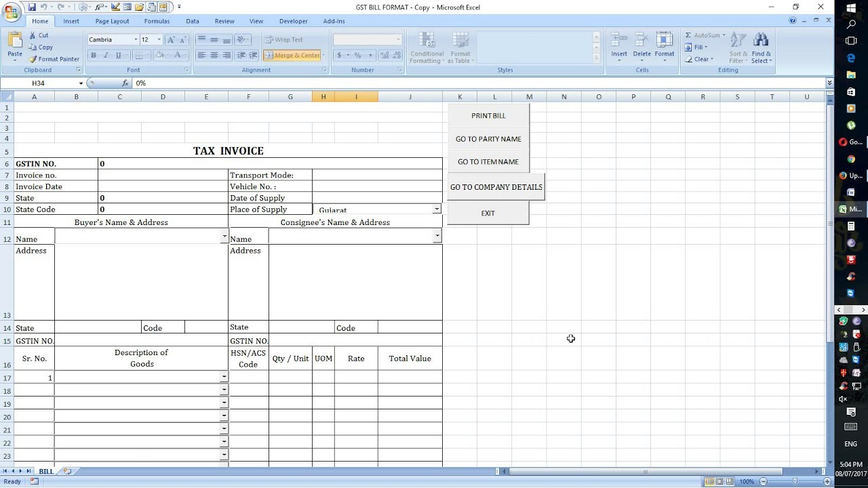The height and width of the screenshot is (488, 868).
Task: Open Sort & Filter options
Action: (738, 47)
